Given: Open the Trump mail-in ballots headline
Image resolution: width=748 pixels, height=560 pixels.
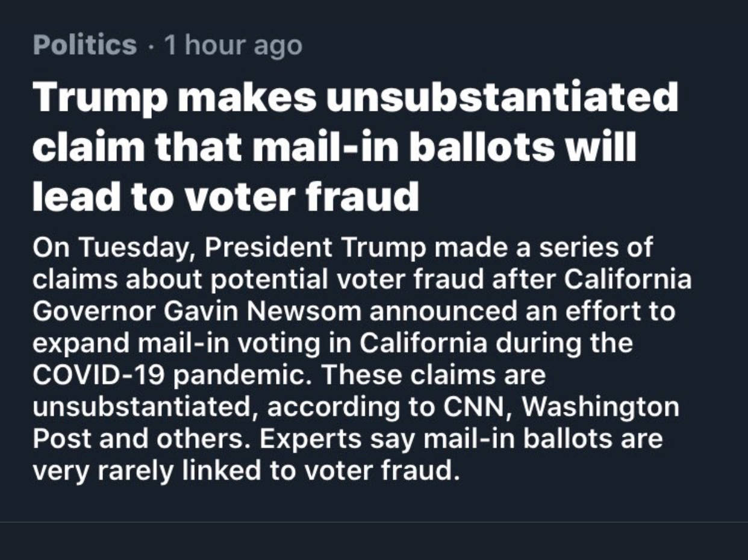Looking at the screenshot, I should pyautogui.click(x=355, y=148).
